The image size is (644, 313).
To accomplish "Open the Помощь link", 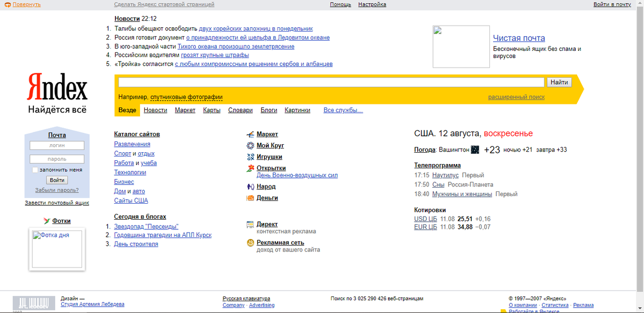I will (x=340, y=4).
